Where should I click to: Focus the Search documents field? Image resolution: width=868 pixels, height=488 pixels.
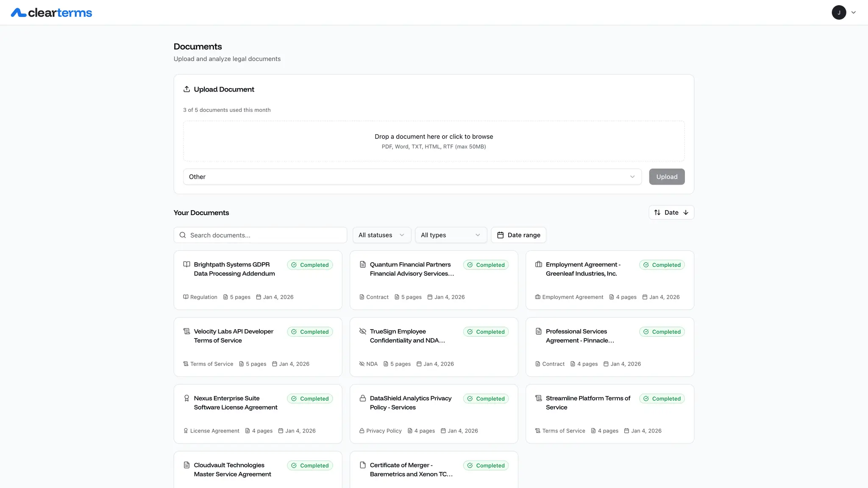(x=260, y=235)
